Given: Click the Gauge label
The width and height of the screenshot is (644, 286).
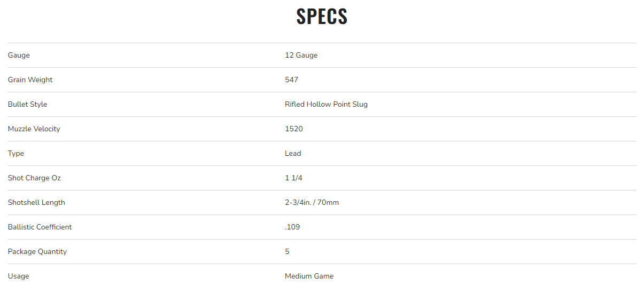Looking at the screenshot, I should point(19,55).
